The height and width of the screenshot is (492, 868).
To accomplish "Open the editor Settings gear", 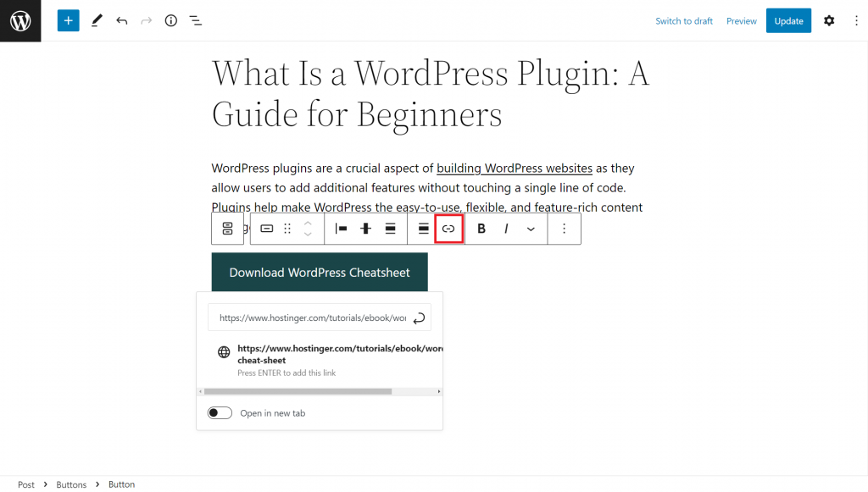I will [x=829, y=20].
